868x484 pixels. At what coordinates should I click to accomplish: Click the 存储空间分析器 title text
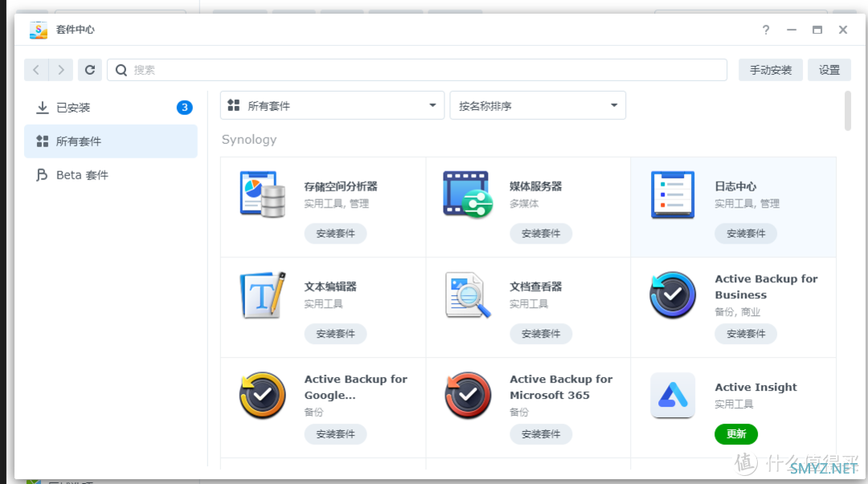341,186
